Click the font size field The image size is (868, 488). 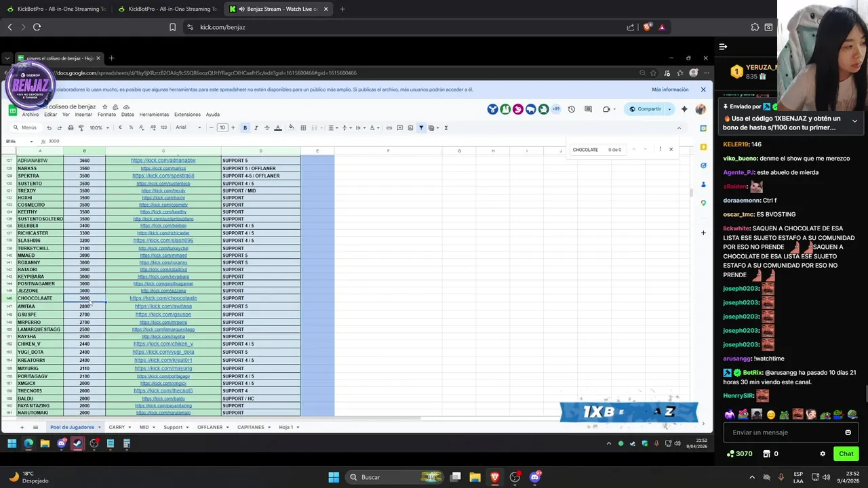coord(222,127)
